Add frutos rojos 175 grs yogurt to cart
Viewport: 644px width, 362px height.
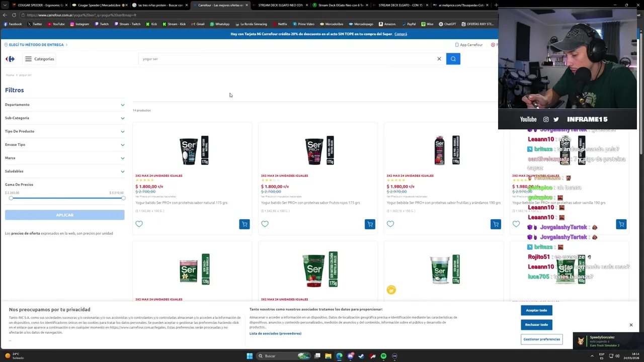click(x=370, y=224)
